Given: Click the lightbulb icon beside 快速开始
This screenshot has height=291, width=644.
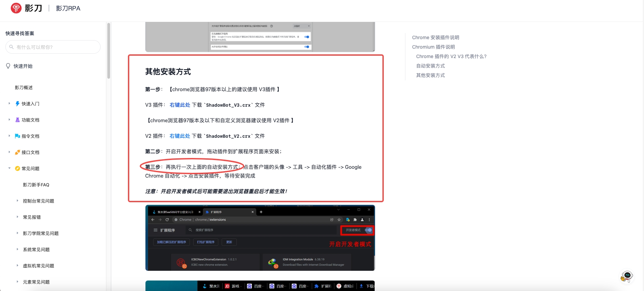Looking at the screenshot, I should coord(8,66).
